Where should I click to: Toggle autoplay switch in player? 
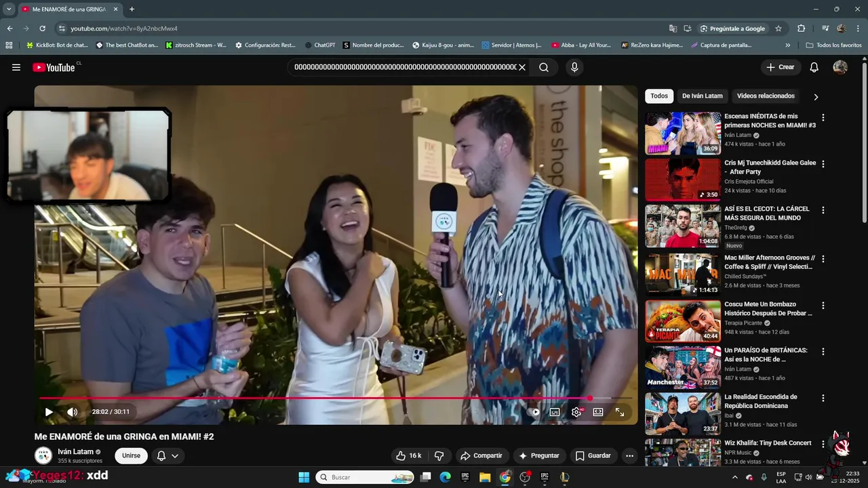click(534, 412)
